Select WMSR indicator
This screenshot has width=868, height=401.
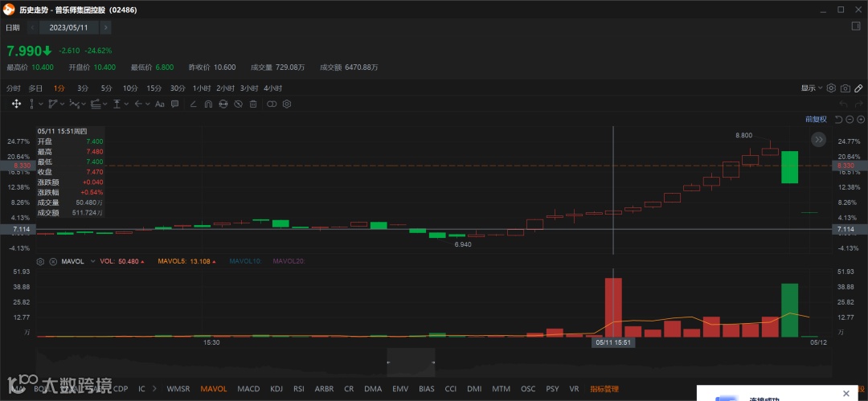pyautogui.click(x=178, y=389)
